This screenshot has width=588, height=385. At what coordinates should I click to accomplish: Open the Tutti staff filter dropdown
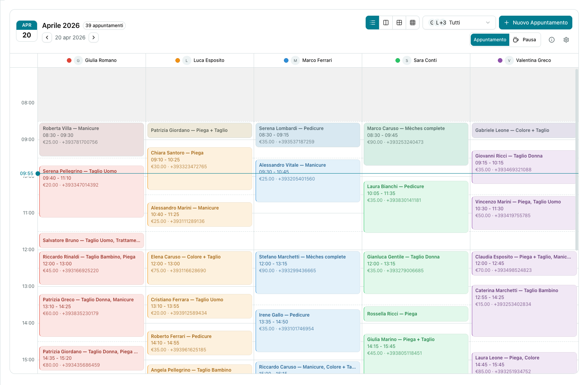(x=459, y=23)
